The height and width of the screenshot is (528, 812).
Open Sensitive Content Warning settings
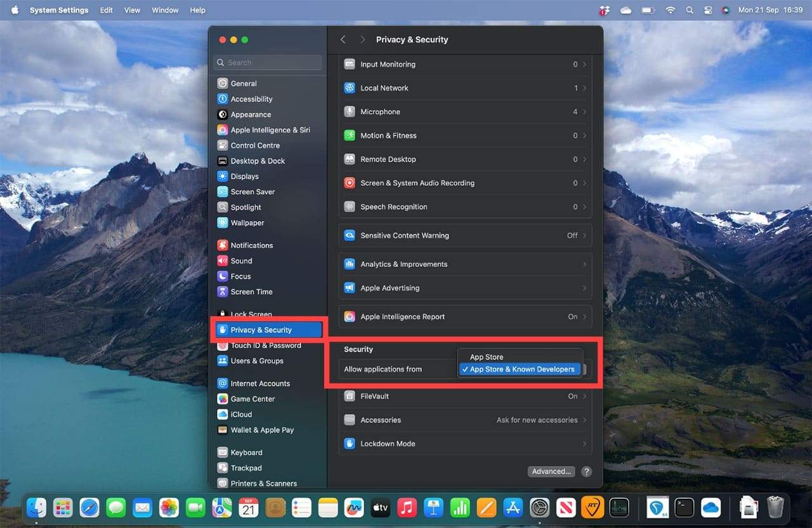tap(465, 235)
